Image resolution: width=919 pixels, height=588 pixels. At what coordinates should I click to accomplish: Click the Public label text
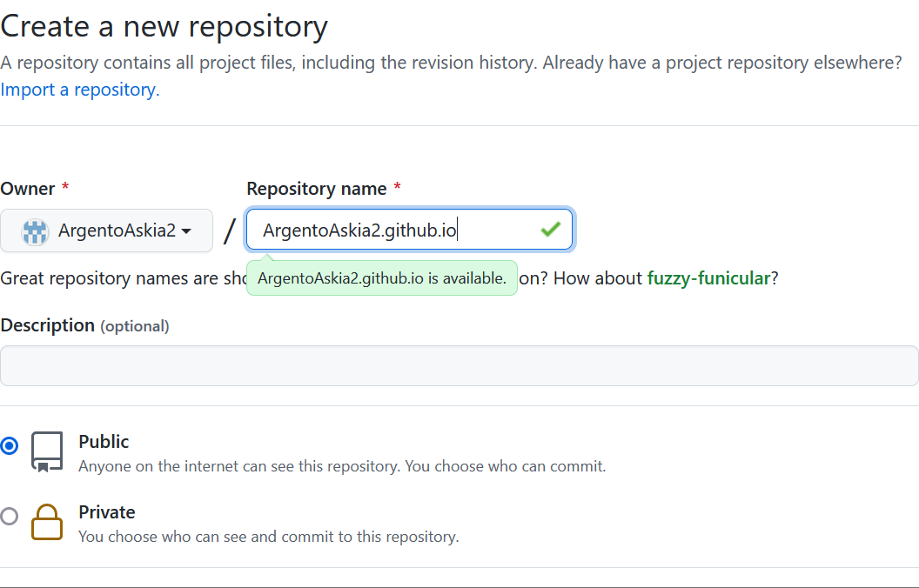point(104,442)
